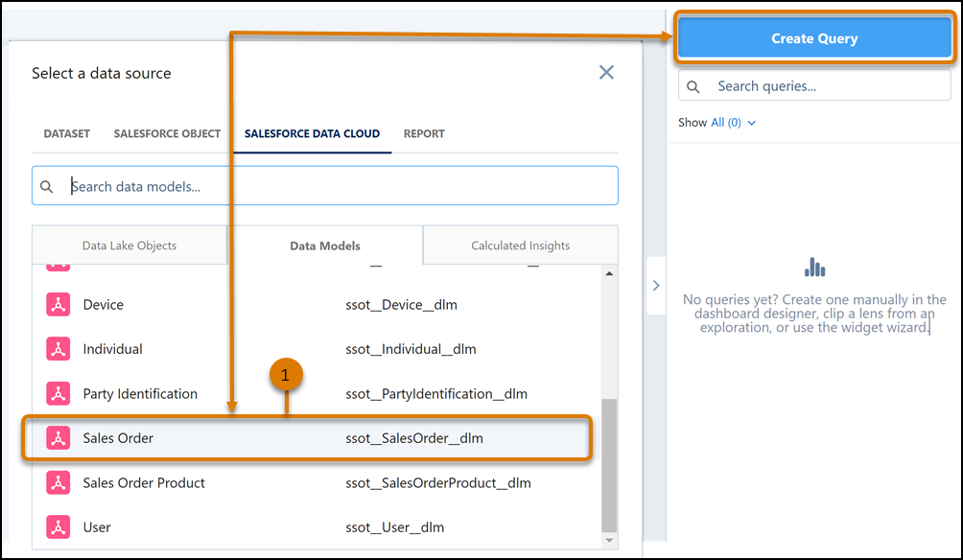This screenshot has width=963, height=560.
Task: Click the Individual data model icon
Action: [59, 349]
